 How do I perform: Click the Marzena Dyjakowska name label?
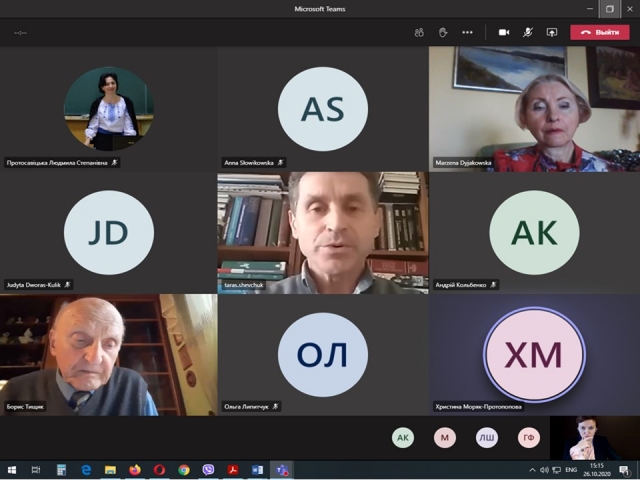pos(463,162)
